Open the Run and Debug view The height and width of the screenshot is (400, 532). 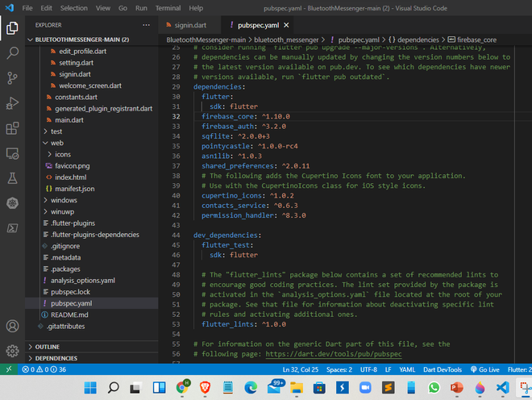(12, 103)
